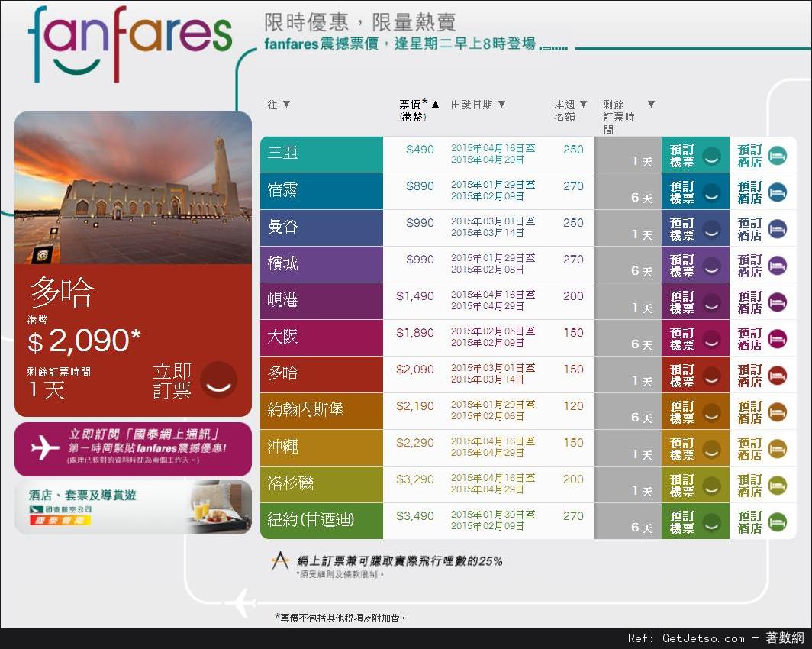
Task: Click 預訂機票 text for 洛杉磯
Action: pyautogui.click(x=682, y=486)
